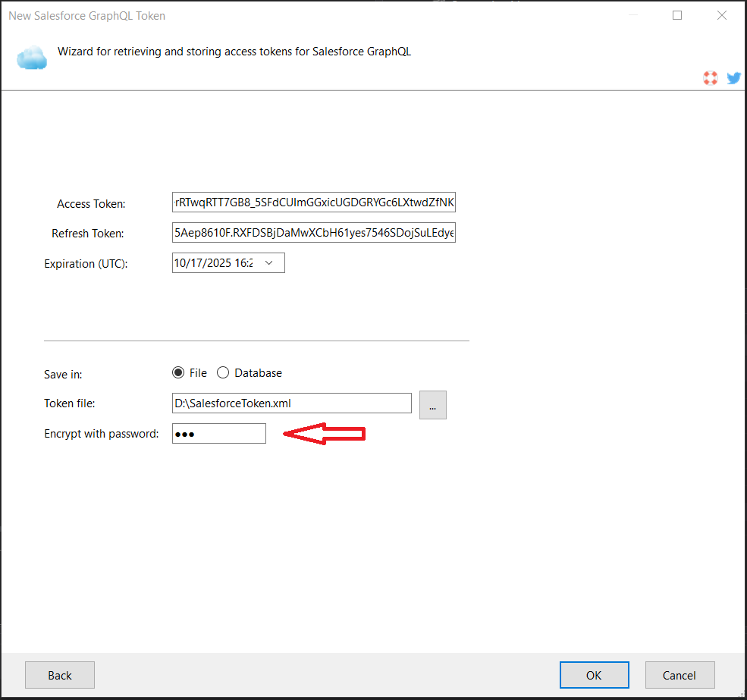
Task: Select the File radio button
Action: click(x=178, y=372)
